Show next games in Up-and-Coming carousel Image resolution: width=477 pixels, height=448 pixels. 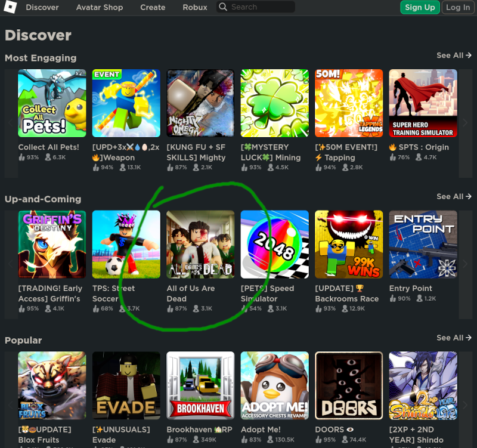click(x=465, y=264)
